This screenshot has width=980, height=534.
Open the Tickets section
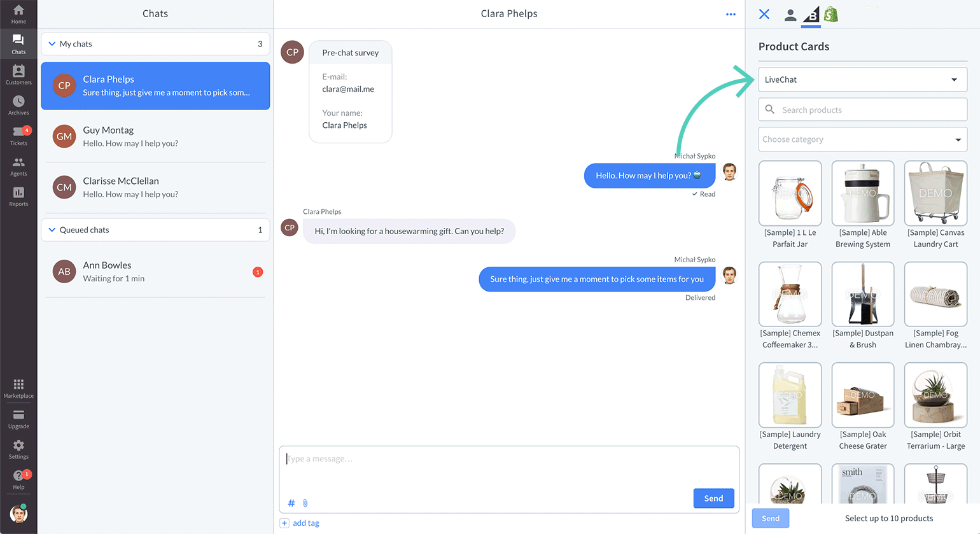[18, 136]
